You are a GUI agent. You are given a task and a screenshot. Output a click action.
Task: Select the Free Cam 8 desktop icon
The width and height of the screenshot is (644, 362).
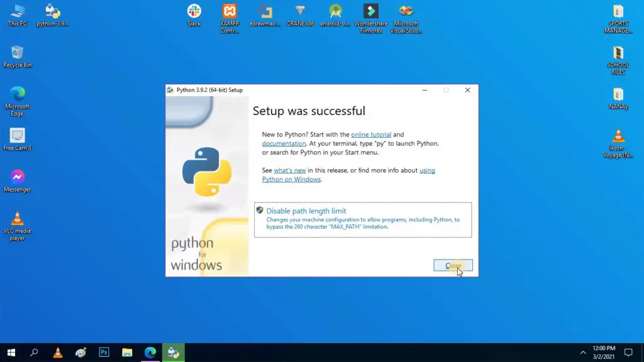tap(17, 140)
